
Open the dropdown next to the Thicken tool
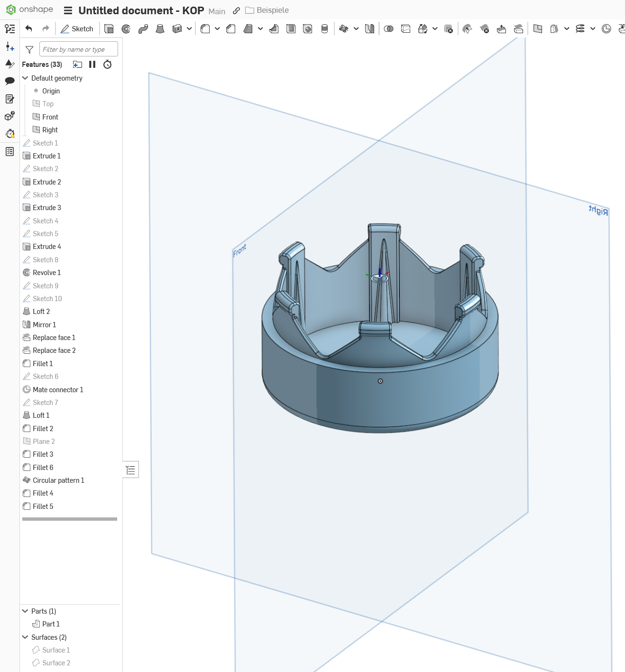[189, 29]
